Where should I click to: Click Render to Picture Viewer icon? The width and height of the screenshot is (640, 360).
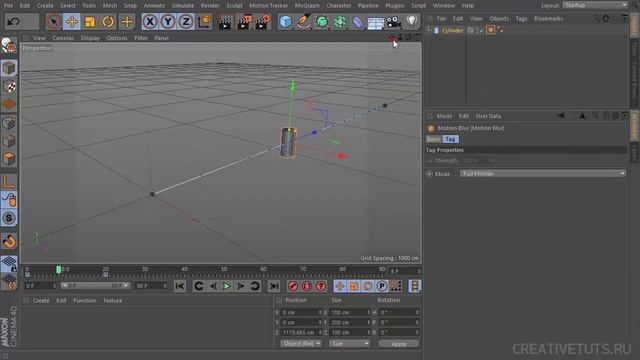244,22
